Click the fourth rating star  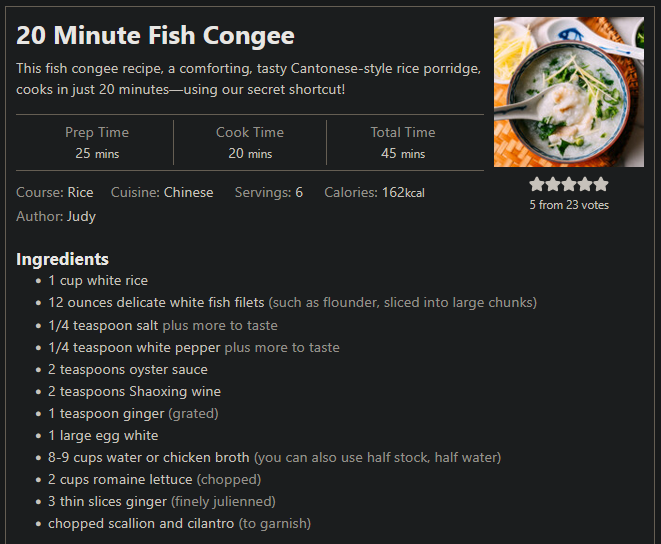click(585, 184)
